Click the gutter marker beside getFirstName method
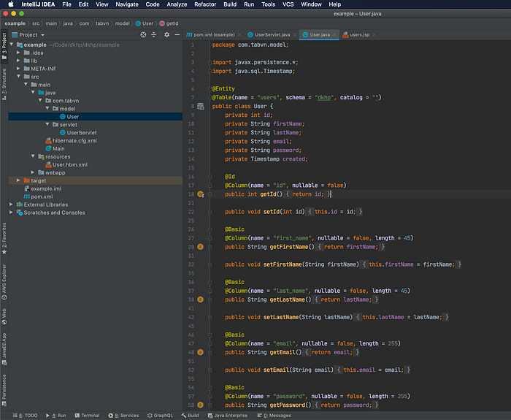The height and width of the screenshot is (420, 511). click(201, 247)
